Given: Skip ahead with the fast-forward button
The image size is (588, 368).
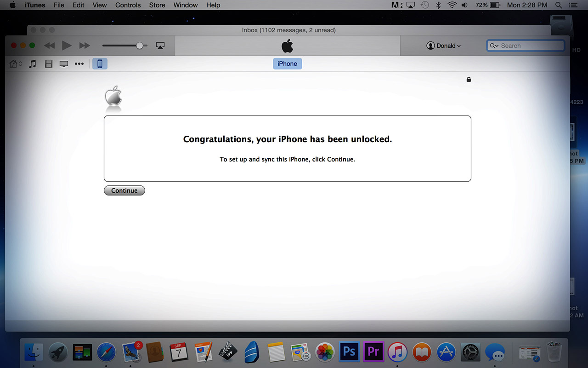Looking at the screenshot, I should click(85, 46).
